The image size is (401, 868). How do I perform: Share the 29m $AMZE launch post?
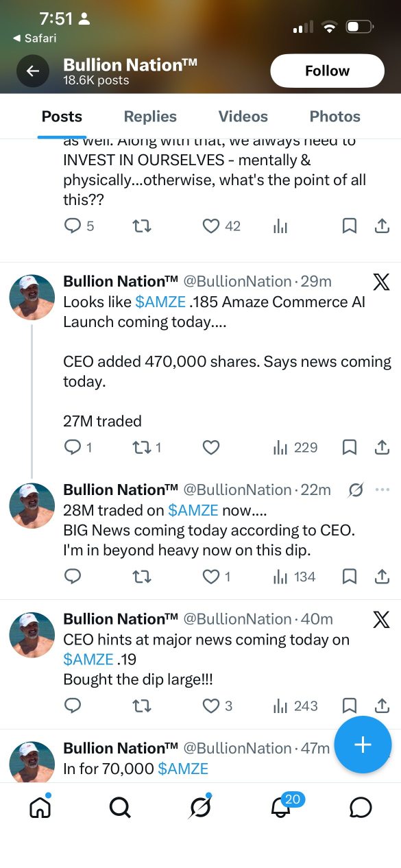[382, 448]
